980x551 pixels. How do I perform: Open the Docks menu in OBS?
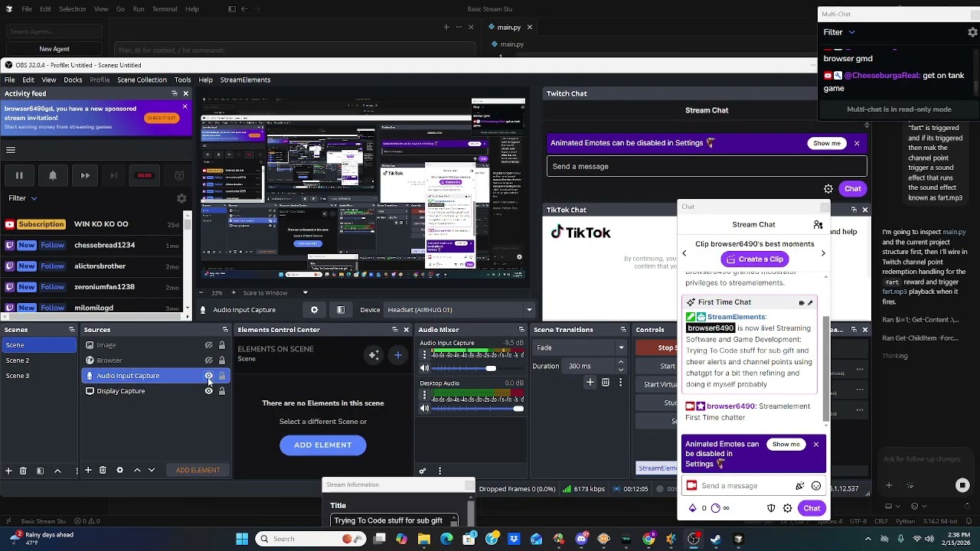(73, 80)
